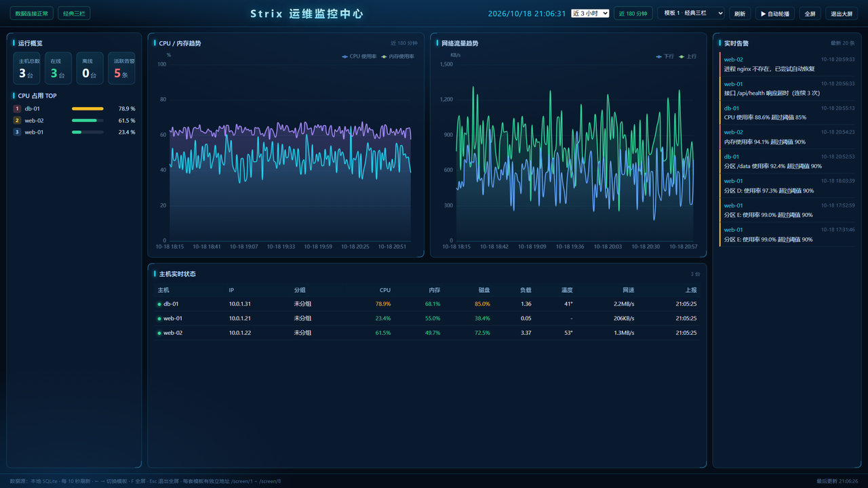Click the 全屏 fullscreen button
868x488 pixels.
[x=810, y=14]
